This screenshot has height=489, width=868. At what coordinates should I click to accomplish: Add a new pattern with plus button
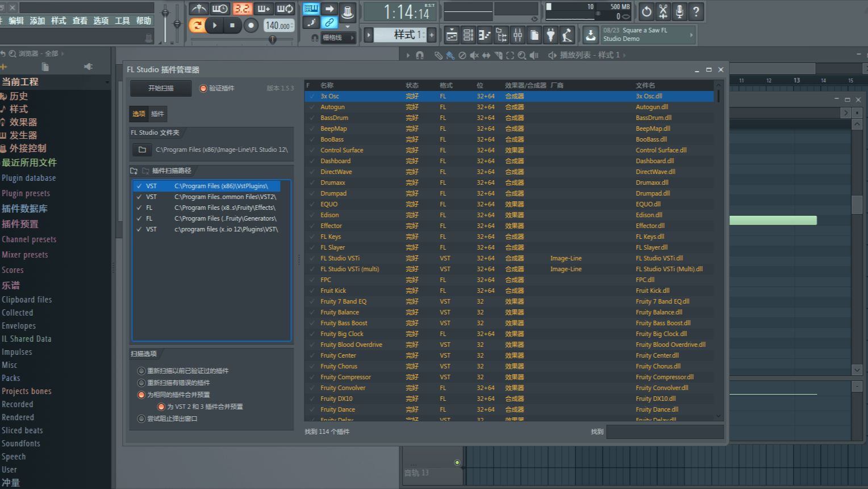(x=432, y=35)
